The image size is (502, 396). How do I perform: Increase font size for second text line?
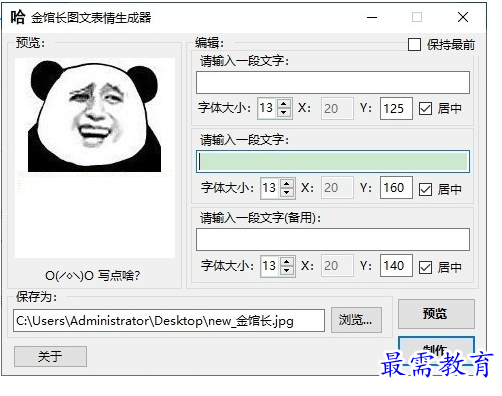(x=287, y=183)
